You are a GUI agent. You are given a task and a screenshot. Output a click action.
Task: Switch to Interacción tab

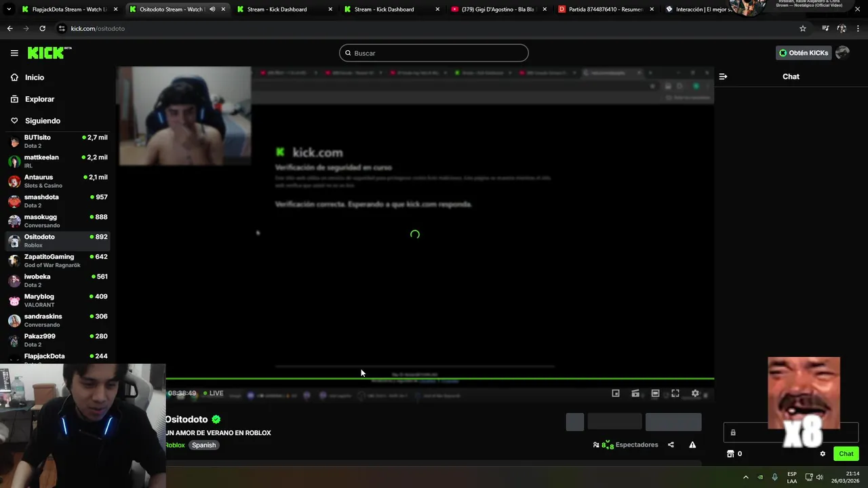pos(697,9)
